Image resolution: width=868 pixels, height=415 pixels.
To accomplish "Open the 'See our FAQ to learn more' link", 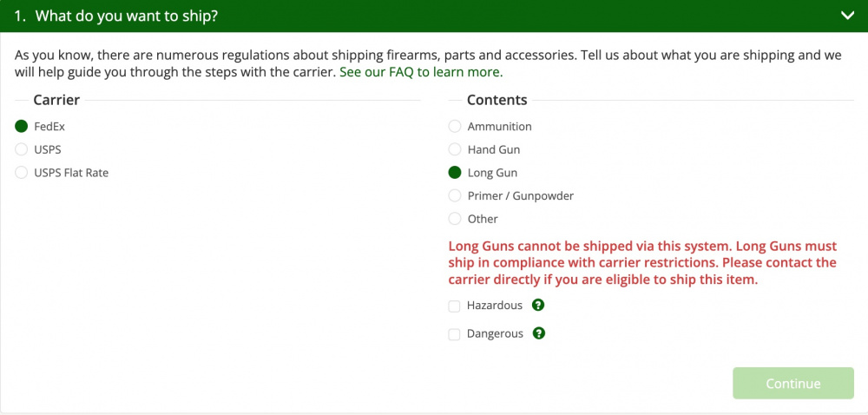I will pos(421,72).
